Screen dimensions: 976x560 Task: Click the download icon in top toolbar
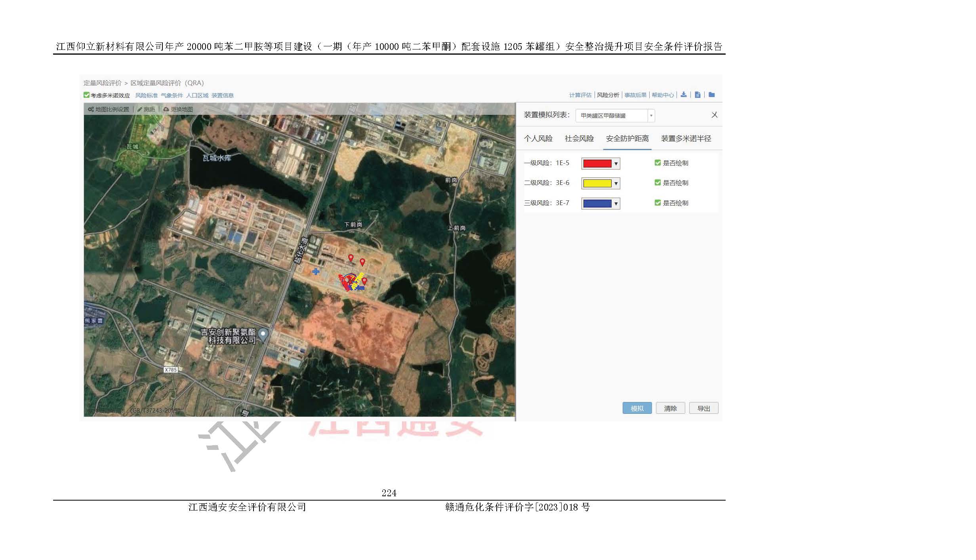pyautogui.click(x=683, y=95)
